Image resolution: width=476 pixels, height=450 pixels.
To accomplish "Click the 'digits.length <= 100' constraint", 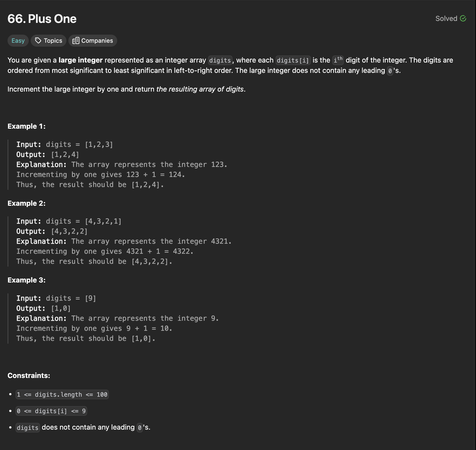I will [62, 395].
